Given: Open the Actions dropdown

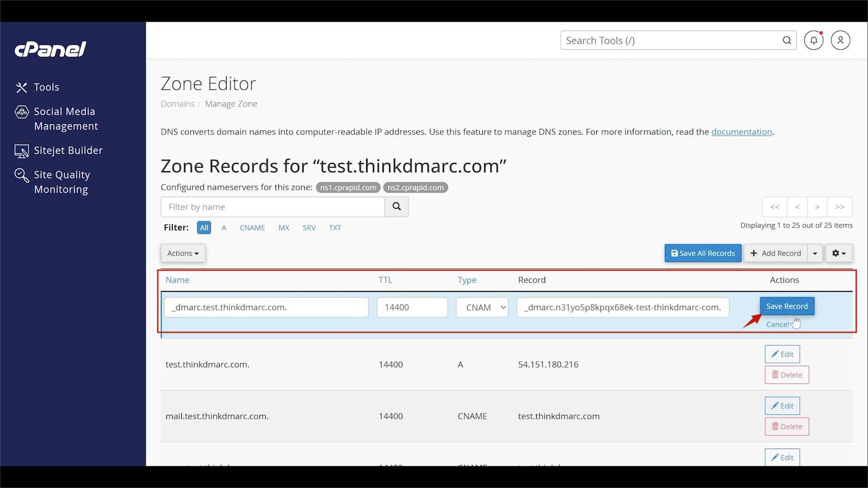Looking at the screenshot, I should (x=183, y=253).
